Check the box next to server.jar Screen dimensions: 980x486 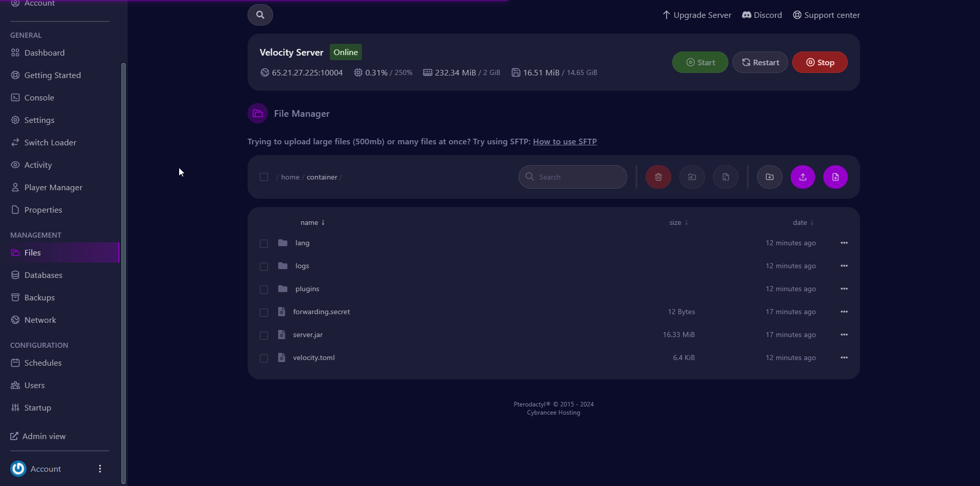264,335
